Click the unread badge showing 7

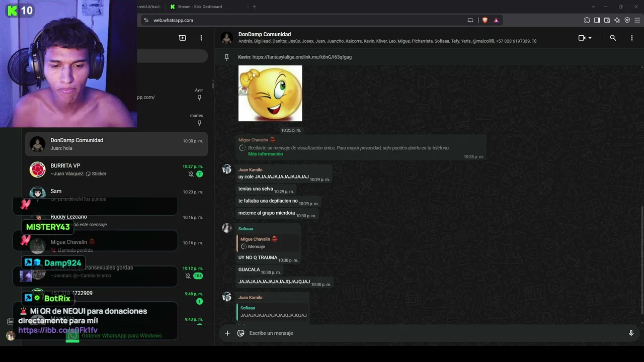click(199, 174)
